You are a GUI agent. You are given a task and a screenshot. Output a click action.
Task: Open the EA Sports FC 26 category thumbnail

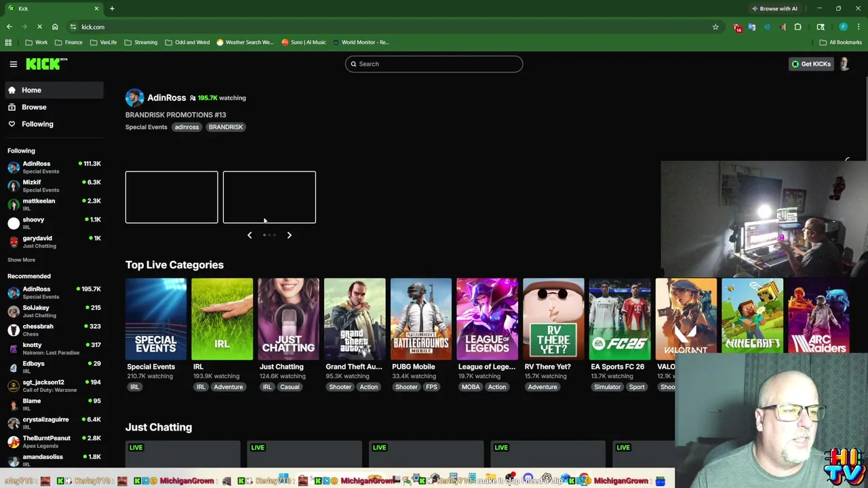click(x=620, y=319)
